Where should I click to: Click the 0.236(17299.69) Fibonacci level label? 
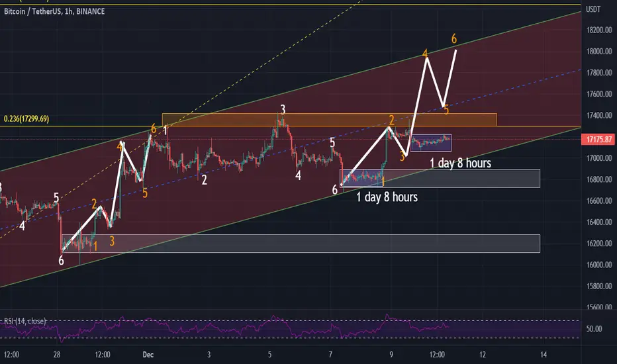click(26, 118)
